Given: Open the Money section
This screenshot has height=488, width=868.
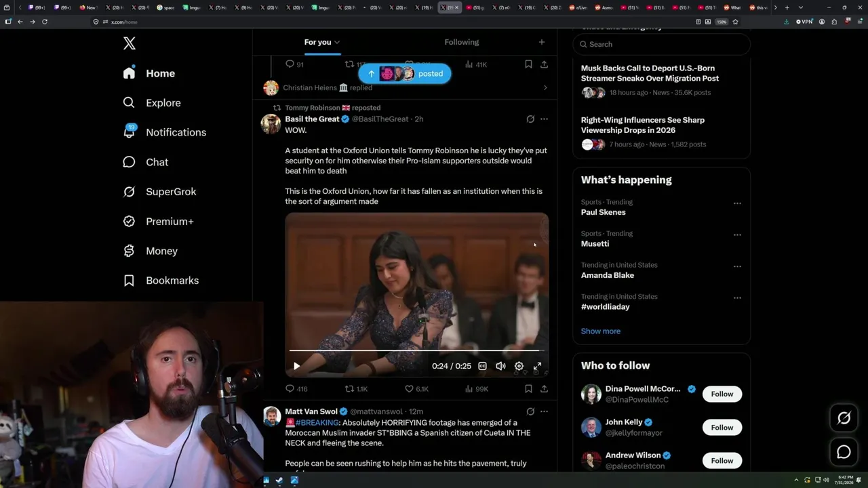Looking at the screenshot, I should (150, 251).
